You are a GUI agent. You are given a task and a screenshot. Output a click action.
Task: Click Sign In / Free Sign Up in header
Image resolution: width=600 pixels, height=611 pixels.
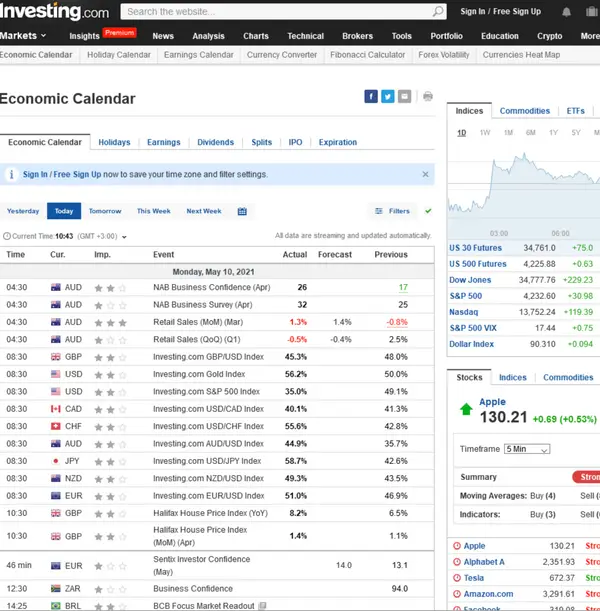501,11
